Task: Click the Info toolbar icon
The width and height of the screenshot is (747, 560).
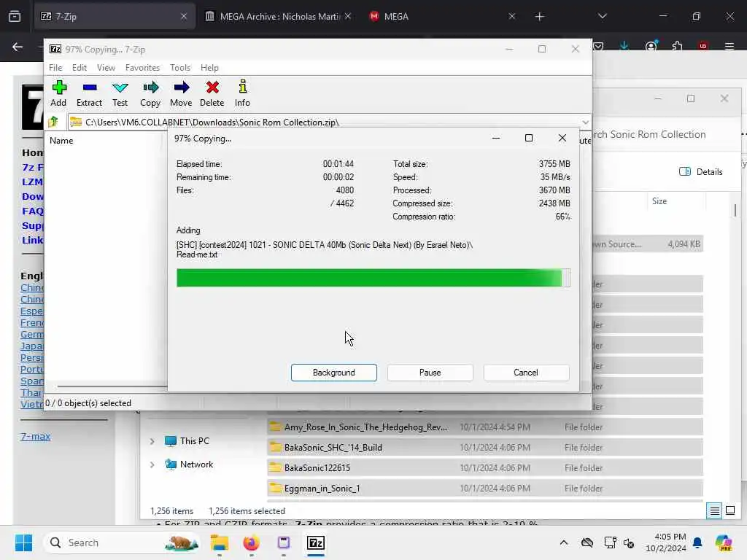Action: click(242, 94)
